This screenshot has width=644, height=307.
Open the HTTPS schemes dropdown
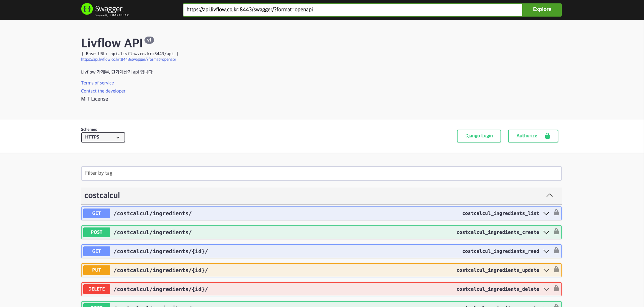[103, 137]
